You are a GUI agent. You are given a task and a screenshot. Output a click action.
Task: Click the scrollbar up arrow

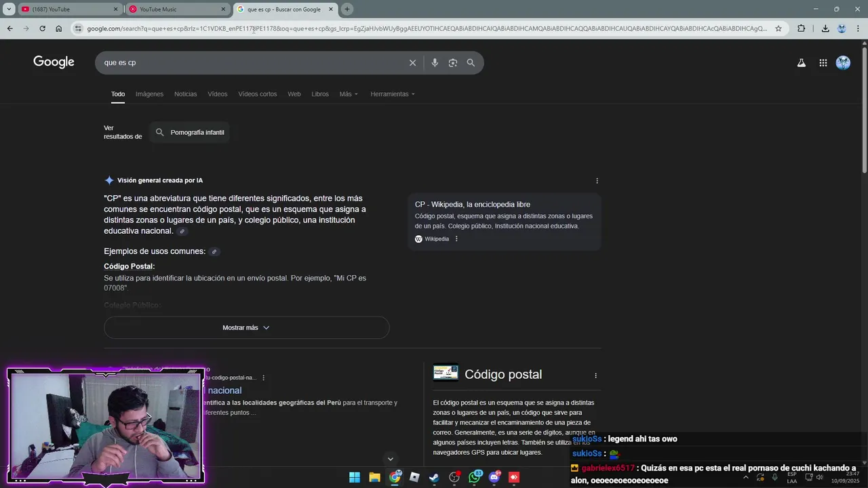click(864, 44)
